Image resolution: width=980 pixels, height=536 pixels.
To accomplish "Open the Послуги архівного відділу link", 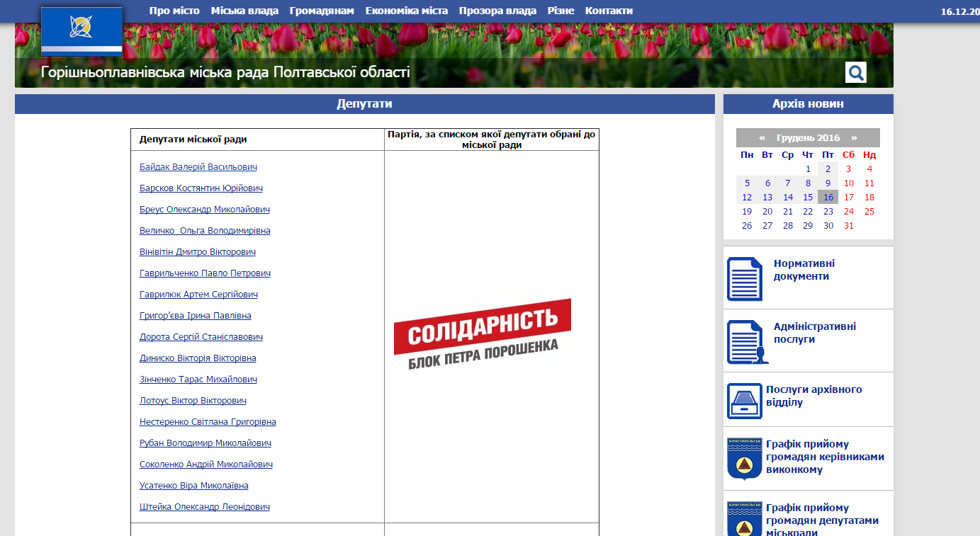I will 813,396.
